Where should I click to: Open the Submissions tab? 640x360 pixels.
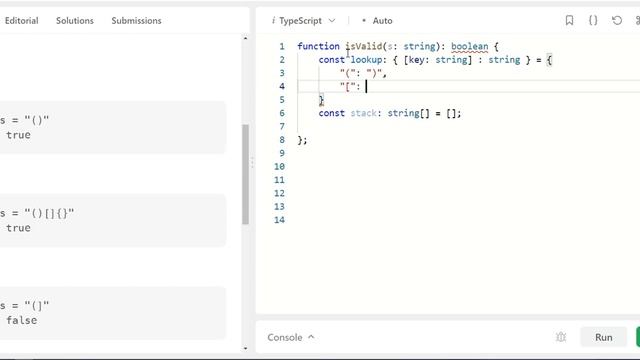(x=136, y=20)
